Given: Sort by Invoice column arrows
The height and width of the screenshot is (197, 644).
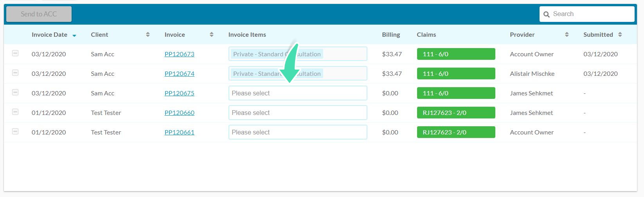Looking at the screenshot, I should click(x=211, y=34).
